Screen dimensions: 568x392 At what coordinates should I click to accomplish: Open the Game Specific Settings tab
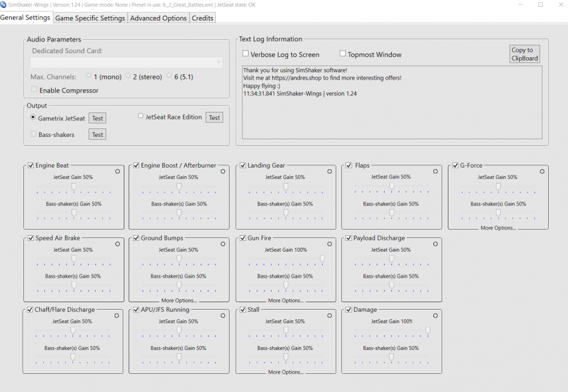(x=90, y=18)
